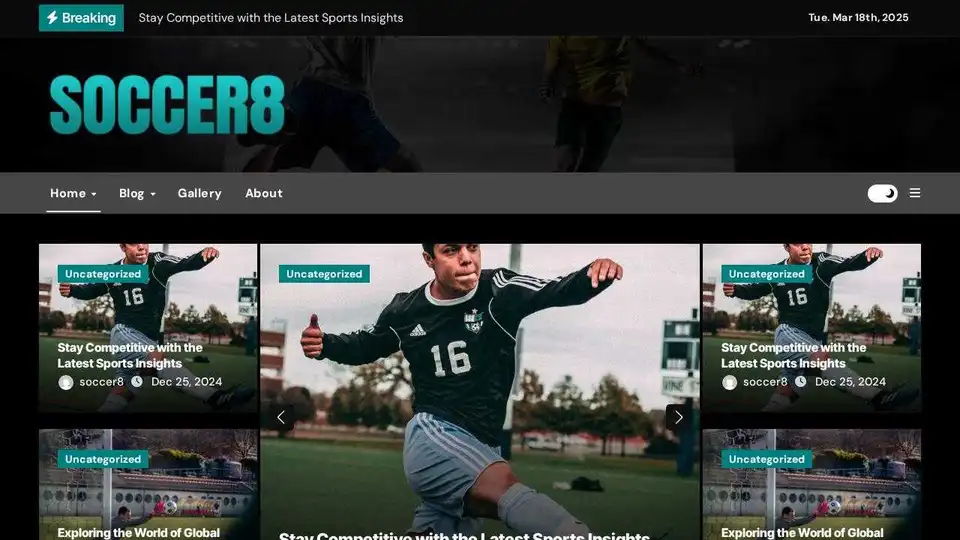Open the breaking news ticker headline
This screenshot has height=540, width=960.
click(271, 18)
